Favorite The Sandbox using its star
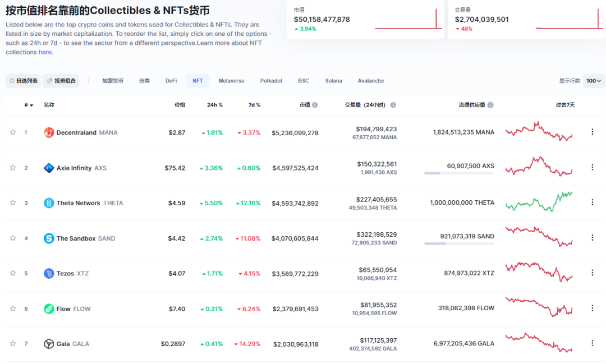 (13, 238)
